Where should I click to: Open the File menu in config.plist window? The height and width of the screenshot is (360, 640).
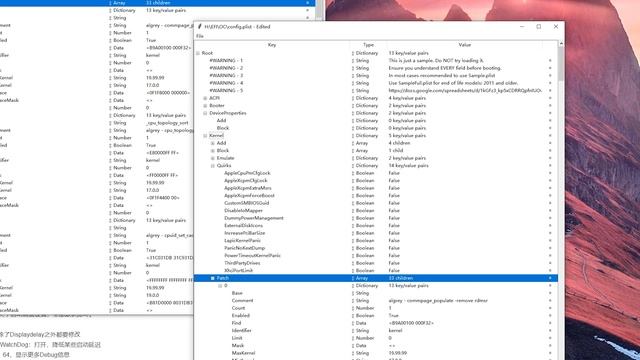click(x=200, y=36)
